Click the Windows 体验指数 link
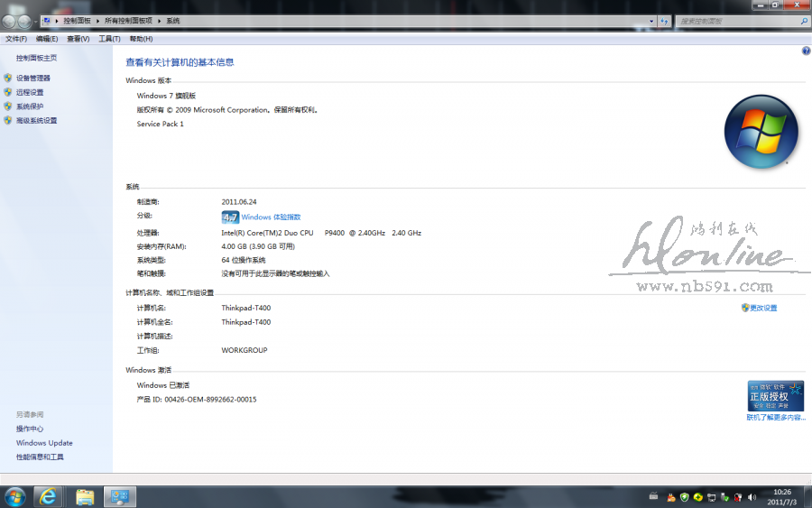Screen dimensions: 812x508 coord(271,217)
